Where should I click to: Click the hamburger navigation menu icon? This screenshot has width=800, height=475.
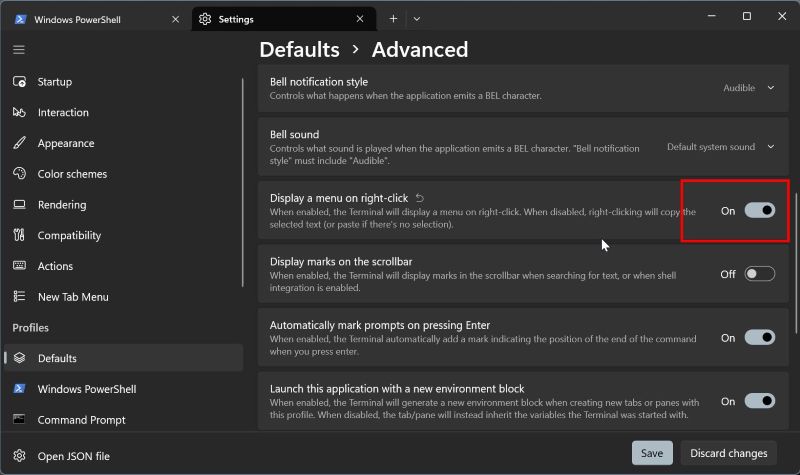coord(19,49)
